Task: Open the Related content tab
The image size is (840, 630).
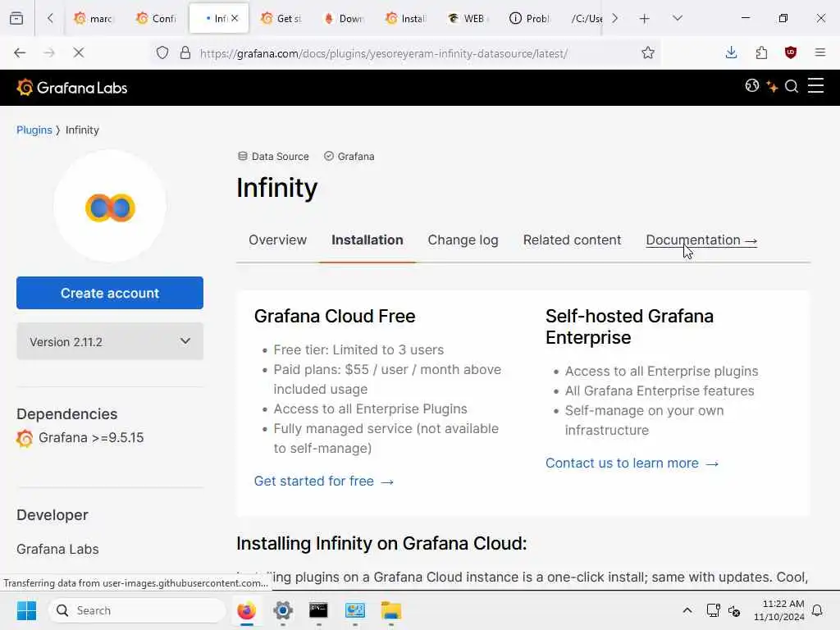Action: coord(572,240)
